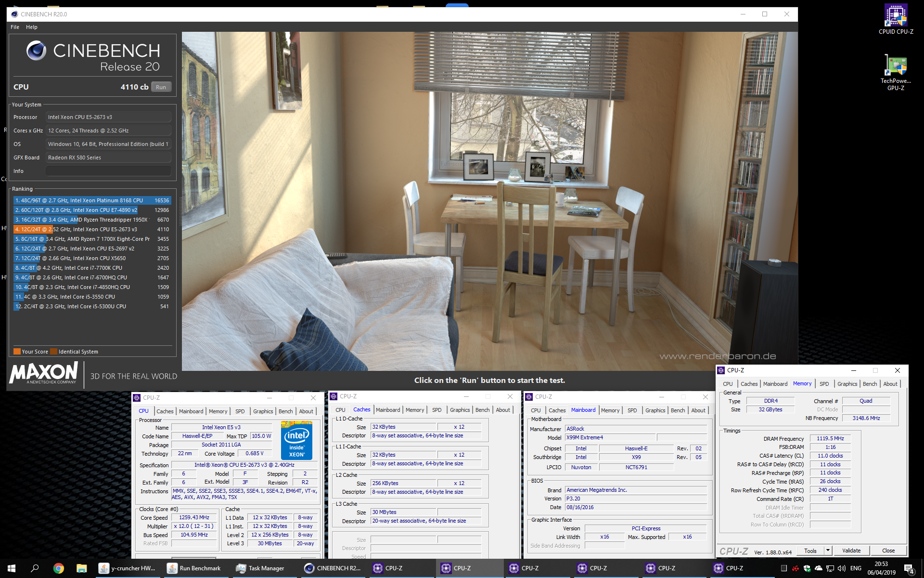Image resolution: width=924 pixels, height=578 pixels.
Task: Click the Close button beside Validate
Action: 888,550
